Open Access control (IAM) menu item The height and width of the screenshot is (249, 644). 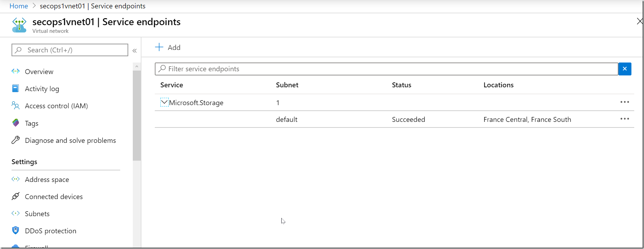[56, 106]
